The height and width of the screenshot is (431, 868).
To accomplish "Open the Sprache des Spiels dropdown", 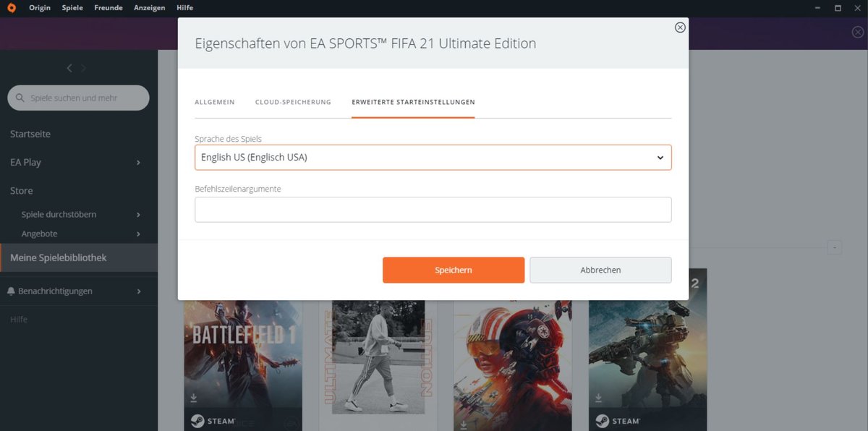I will point(433,158).
